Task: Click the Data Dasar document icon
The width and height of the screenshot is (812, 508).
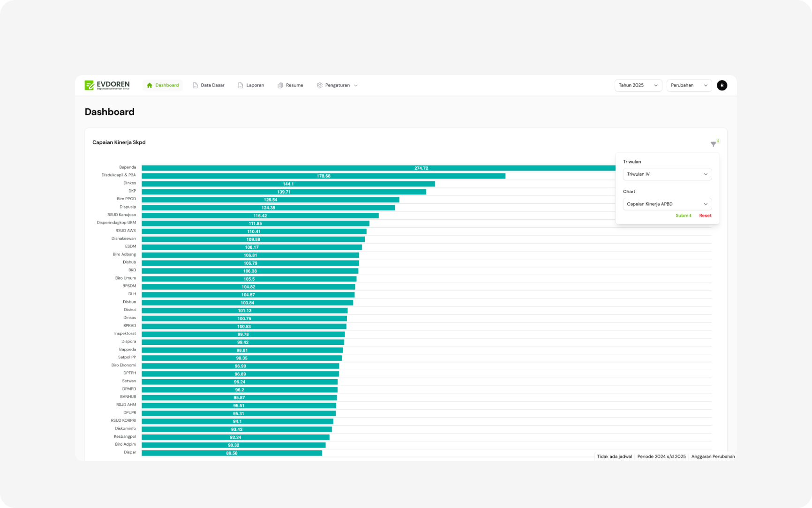Action: pyautogui.click(x=195, y=85)
